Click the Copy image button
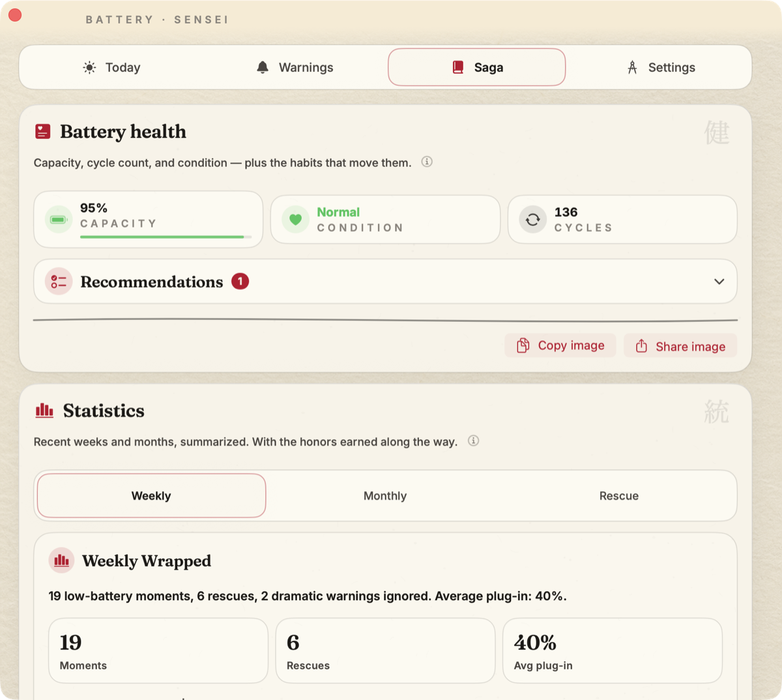This screenshot has height=700, width=782. pyautogui.click(x=560, y=345)
